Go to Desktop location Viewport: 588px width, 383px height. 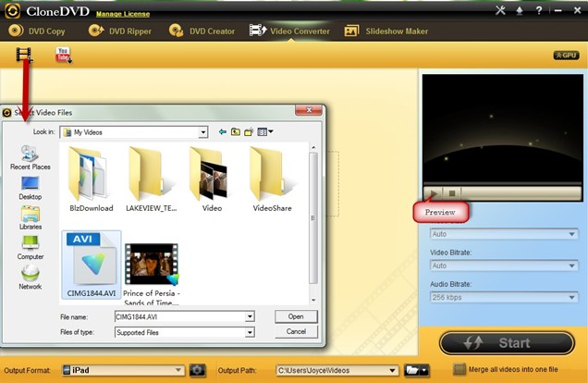coord(30,188)
